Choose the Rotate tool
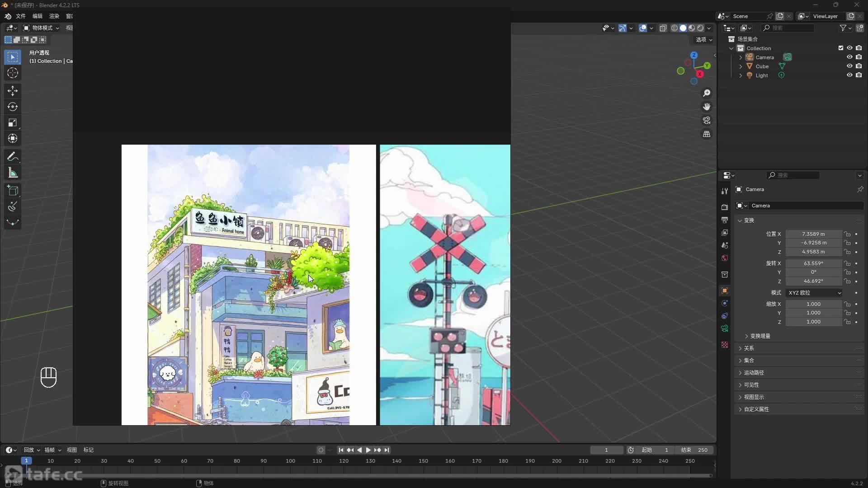This screenshot has height=488, width=868. click(x=13, y=107)
